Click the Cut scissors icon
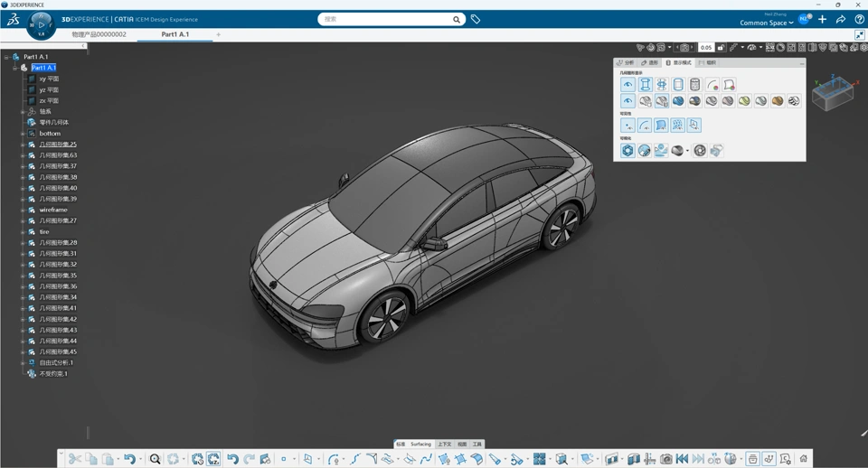The width and height of the screenshot is (868, 468). (75, 459)
